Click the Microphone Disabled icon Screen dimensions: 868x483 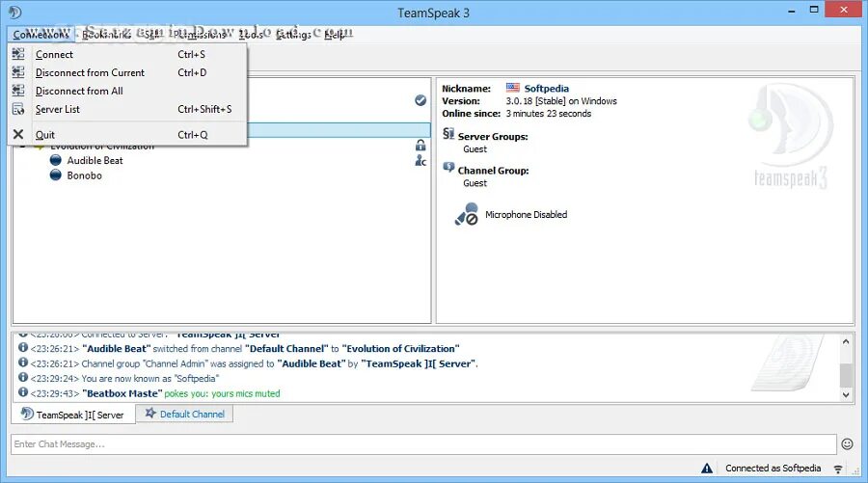(466, 214)
